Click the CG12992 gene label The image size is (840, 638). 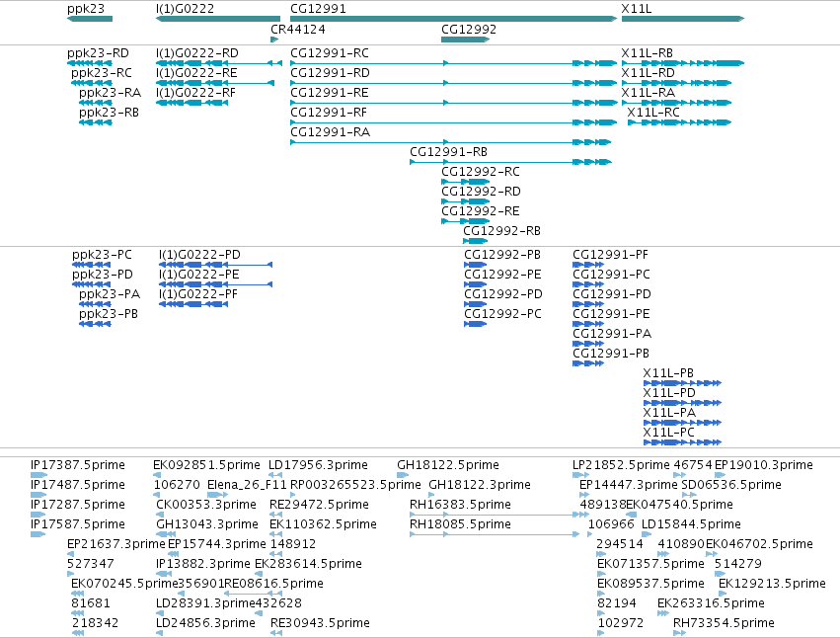pyautogui.click(x=469, y=30)
